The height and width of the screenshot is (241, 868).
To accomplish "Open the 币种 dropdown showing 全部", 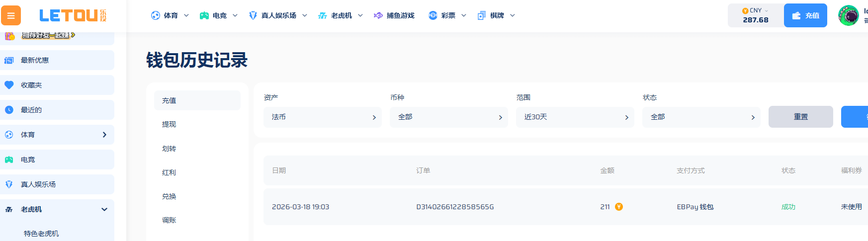I will pos(449,117).
